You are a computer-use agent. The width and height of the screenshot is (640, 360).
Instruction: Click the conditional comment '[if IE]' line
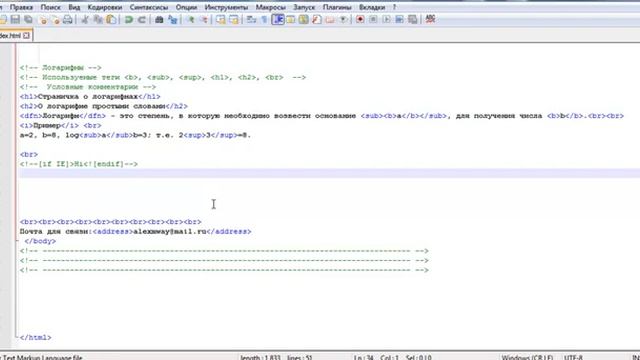point(79,164)
